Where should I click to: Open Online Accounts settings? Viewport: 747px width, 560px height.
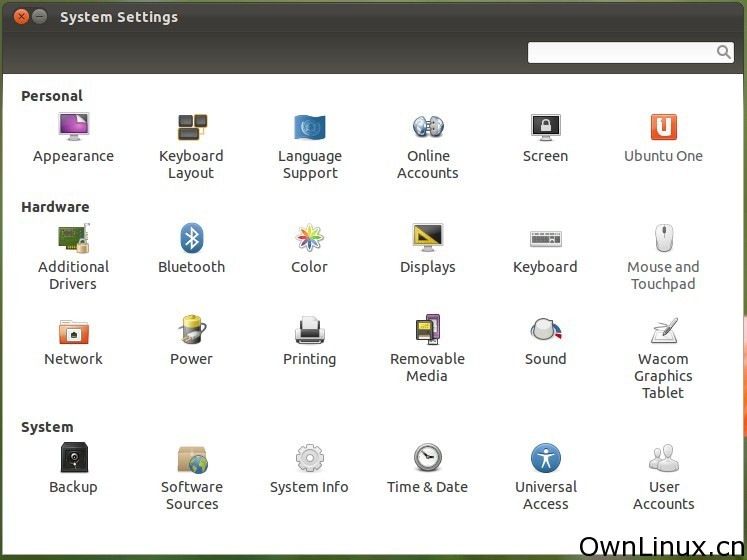[x=427, y=128]
